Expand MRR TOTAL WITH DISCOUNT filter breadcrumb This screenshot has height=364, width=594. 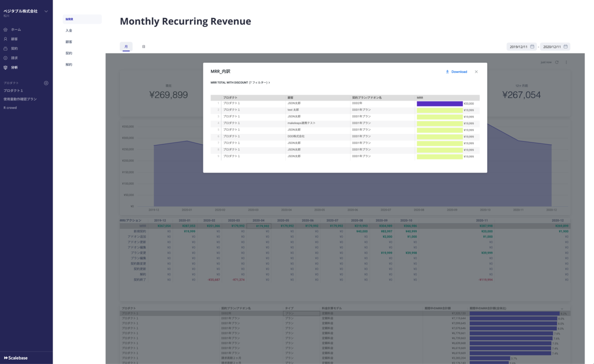pyautogui.click(x=240, y=83)
